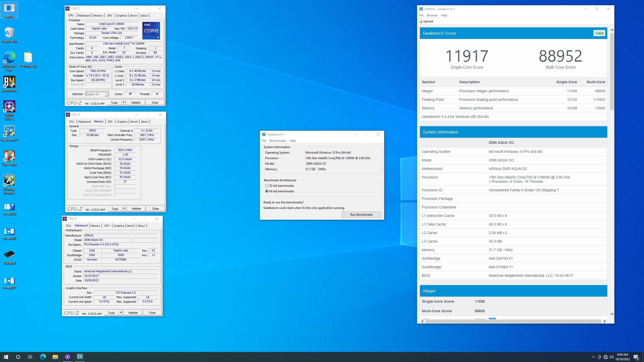Viewport: 644px width, 362px height.
Task: Switch to CPU-Z via its taskbar icon
Action: click(67, 357)
